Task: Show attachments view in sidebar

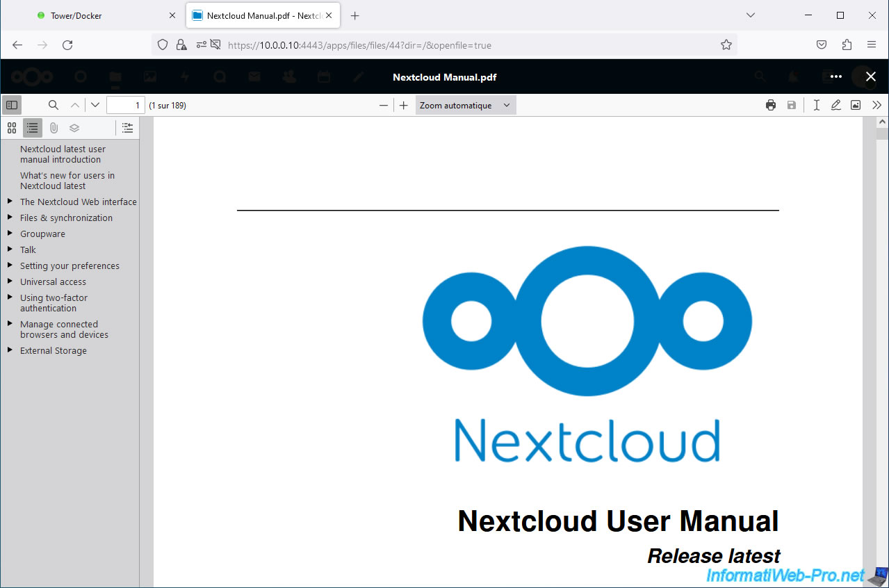Action: [x=54, y=128]
